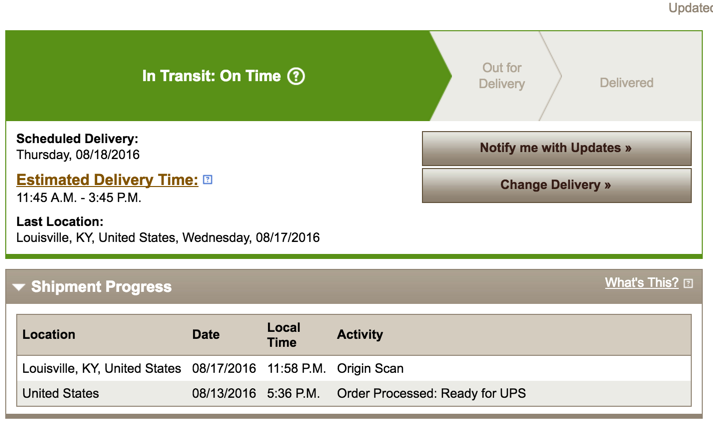Click the small icon after What's This?
This screenshot has height=423, width=713.
[688, 284]
